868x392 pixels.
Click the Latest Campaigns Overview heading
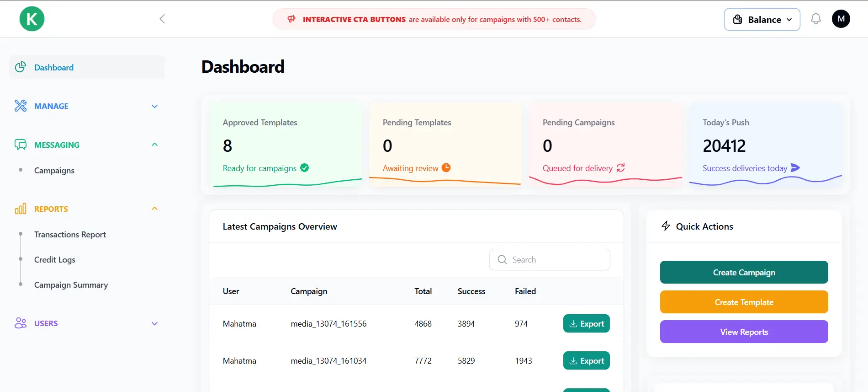pos(280,226)
